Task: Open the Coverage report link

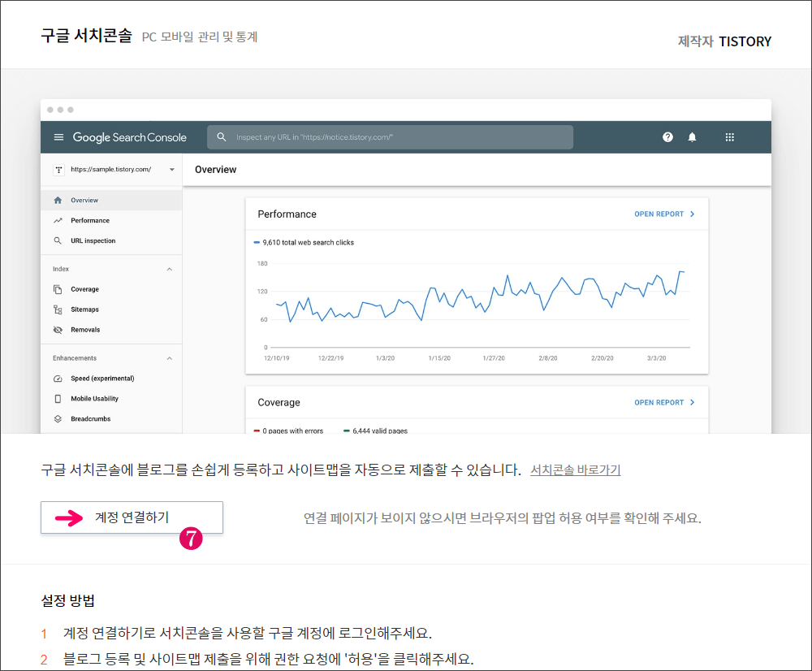Action: click(664, 403)
